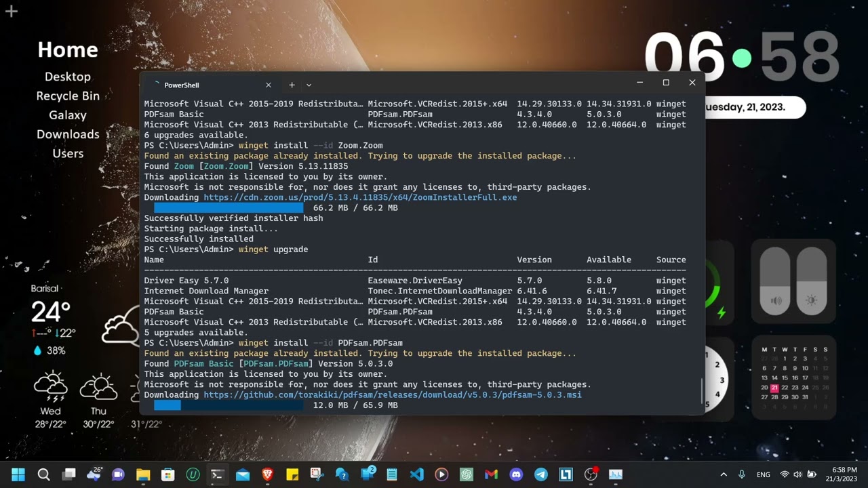868x488 pixels.
Task: Open the media player taskbar icon
Action: (x=441, y=474)
